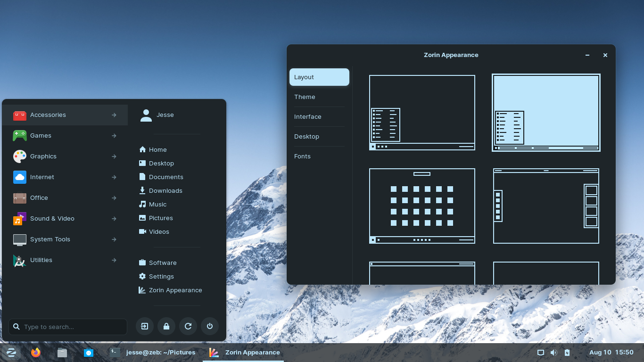The width and height of the screenshot is (644, 362).
Task: Click the lock screen button
Action: pos(166,326)
